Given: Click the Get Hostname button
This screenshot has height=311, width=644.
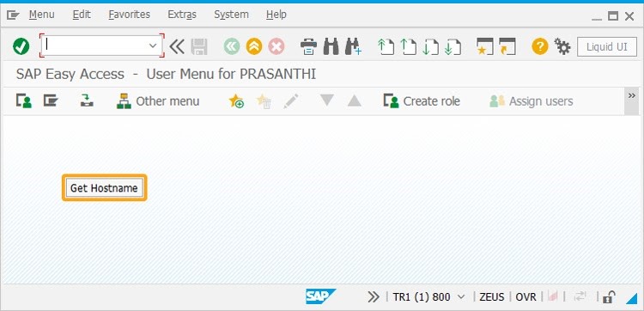Looking at the screenshot, I should (x=104, y=188).
